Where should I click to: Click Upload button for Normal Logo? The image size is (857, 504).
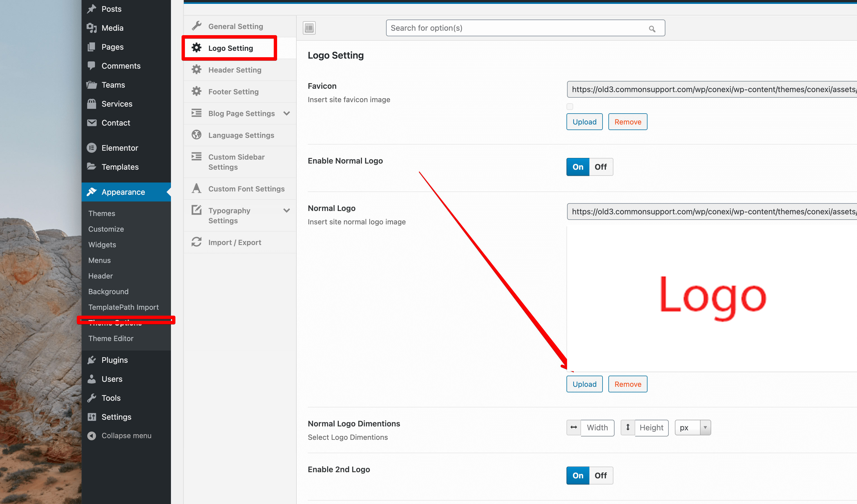pos(584,384)
